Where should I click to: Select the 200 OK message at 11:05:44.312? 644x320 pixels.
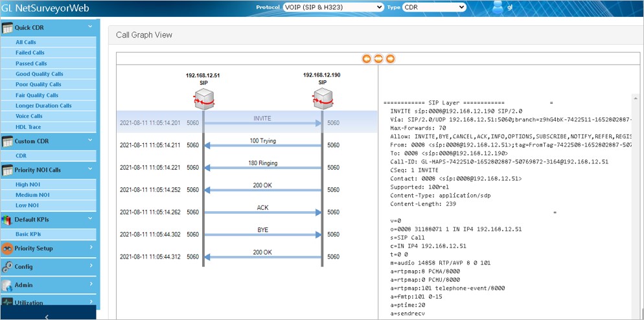[262, 257]
